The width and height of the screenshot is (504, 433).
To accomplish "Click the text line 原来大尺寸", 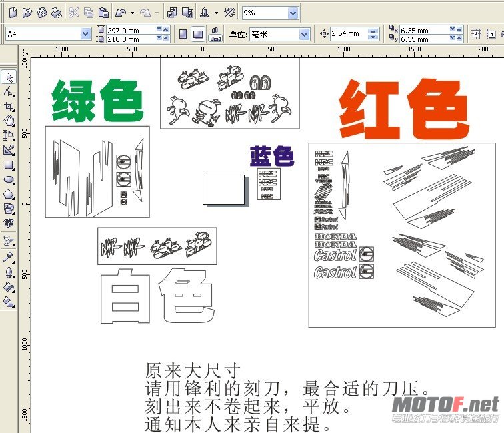I will (x=193, y=370).
